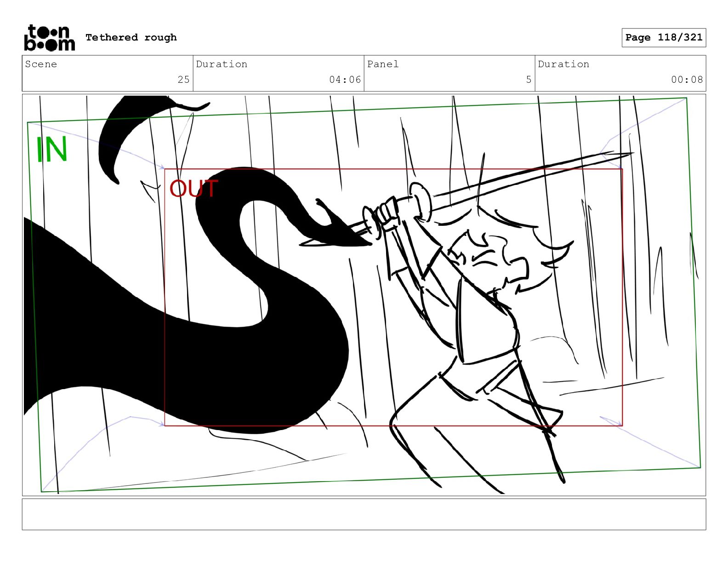Click the Toon Boom logo

pos(49,38)
